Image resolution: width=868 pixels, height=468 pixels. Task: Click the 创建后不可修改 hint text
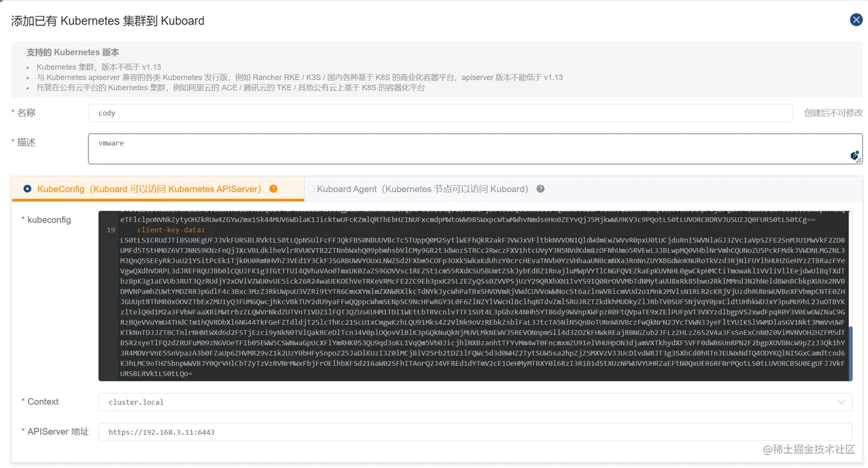click(x=833, y=113)
